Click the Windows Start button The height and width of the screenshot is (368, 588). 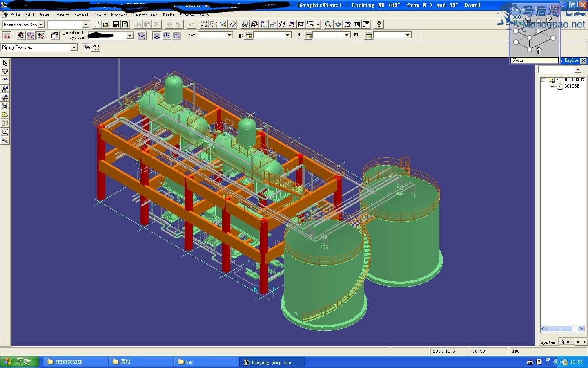click(19, 362)
